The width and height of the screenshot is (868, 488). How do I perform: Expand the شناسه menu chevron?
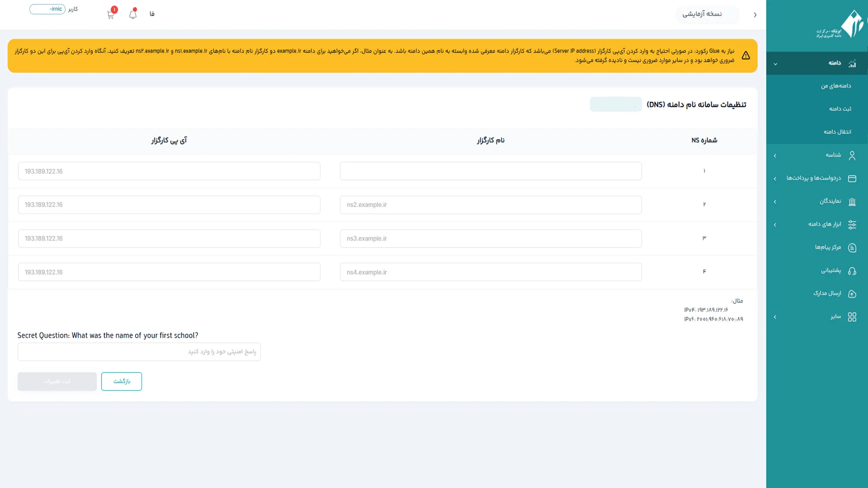775,156
